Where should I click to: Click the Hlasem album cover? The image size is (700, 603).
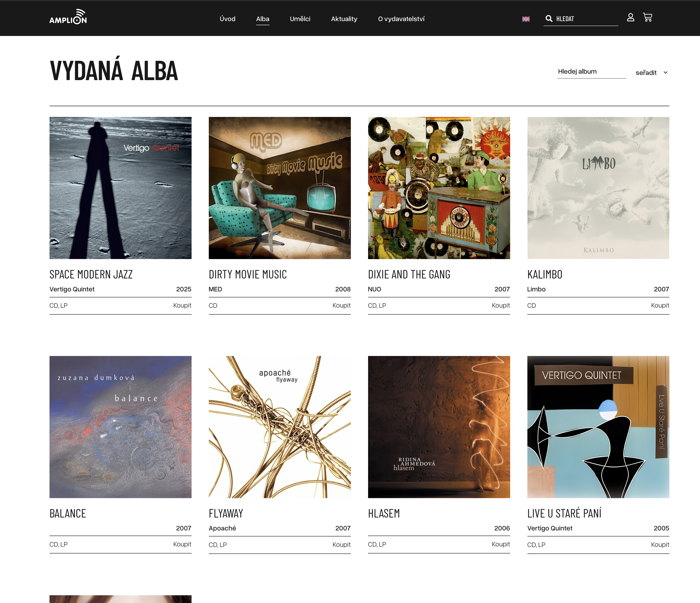[x=439, y=427]
